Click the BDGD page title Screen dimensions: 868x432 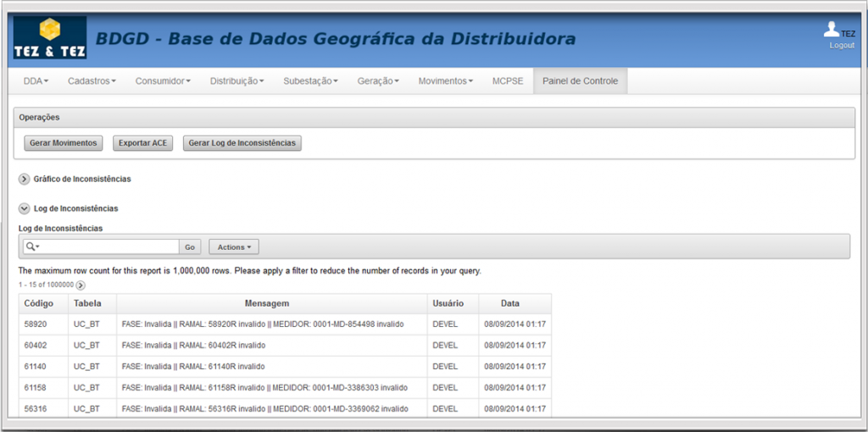[x=336, y=39]
